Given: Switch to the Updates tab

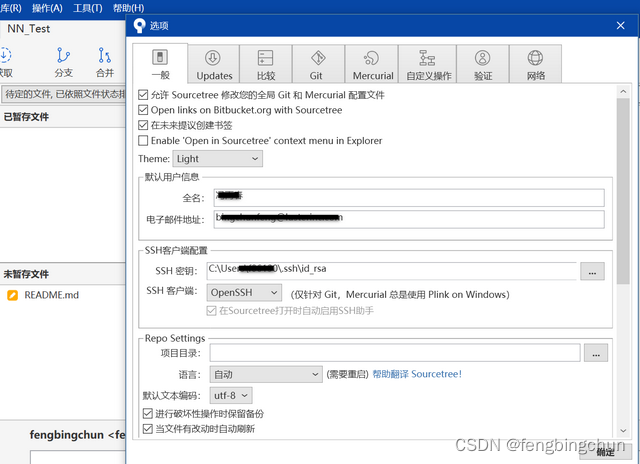Looking at the screenshot, I should pyautogui.click(x=214, y=64).
